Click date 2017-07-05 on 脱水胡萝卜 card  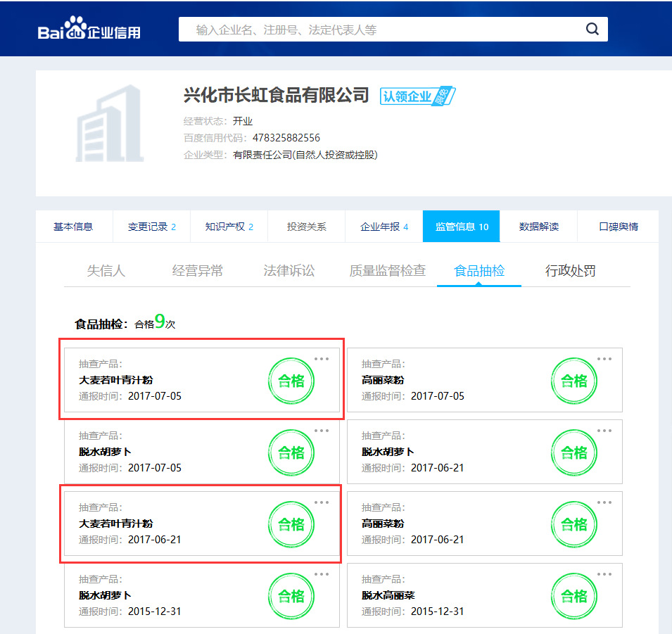click(155, 468)
